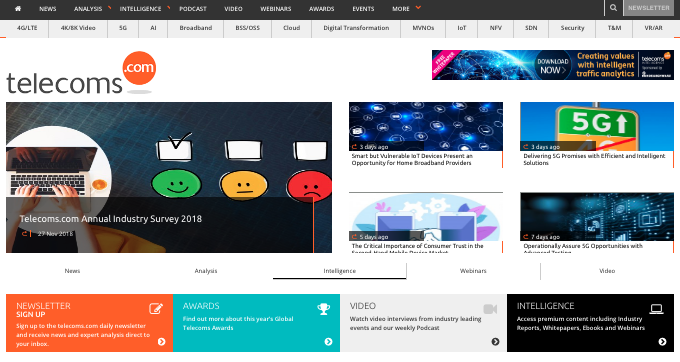Click the Awards trophy icon
This screenshot has width=680, height=362.
click(324, 309)
